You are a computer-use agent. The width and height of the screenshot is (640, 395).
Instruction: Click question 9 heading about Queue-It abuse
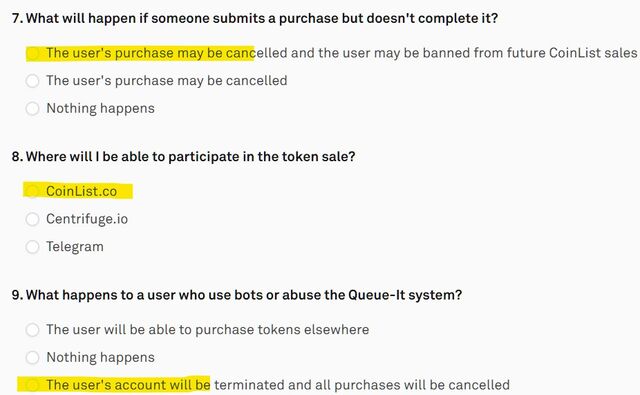(237, 295)
